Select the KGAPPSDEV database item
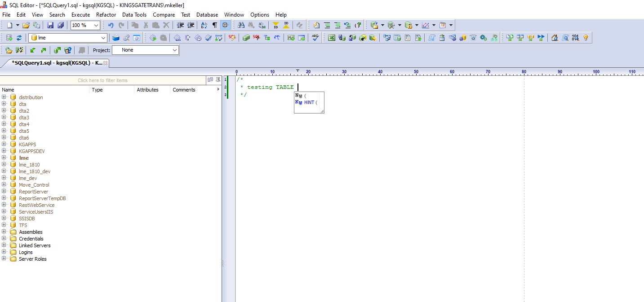The image size is (644, 302). tap(31, 151)
